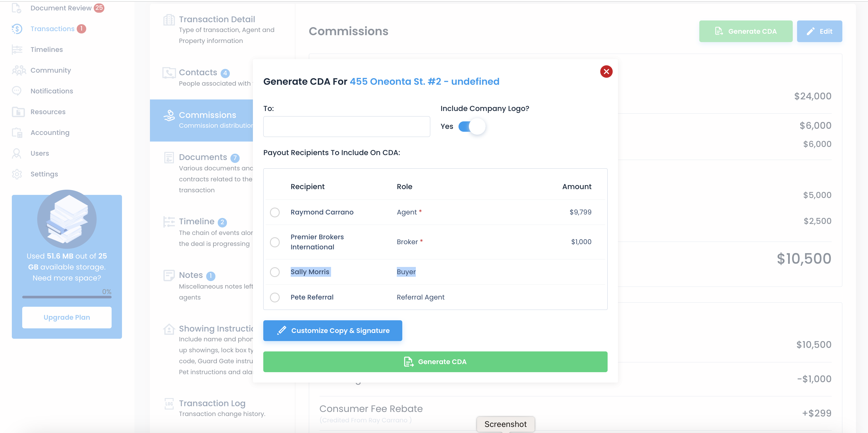Click the Amount column header
The height and width of the screenshot is (433, 868).
(x=576, y=187)
